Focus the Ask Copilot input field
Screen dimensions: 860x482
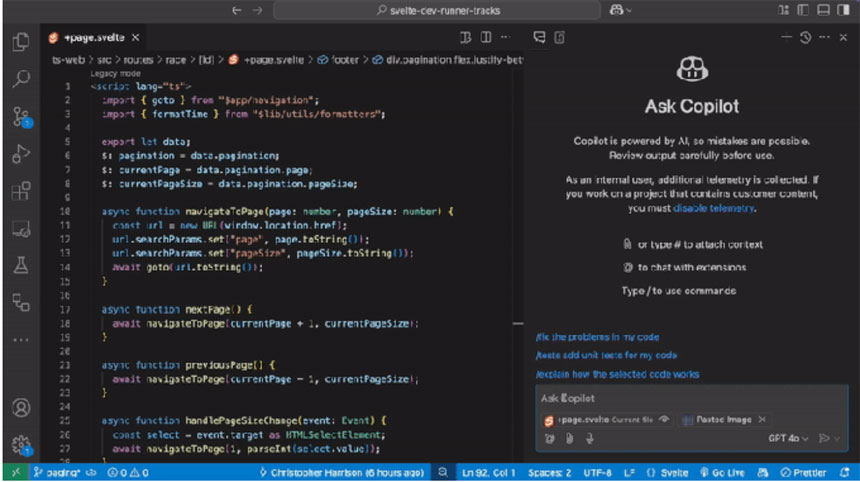click(691, 399)
